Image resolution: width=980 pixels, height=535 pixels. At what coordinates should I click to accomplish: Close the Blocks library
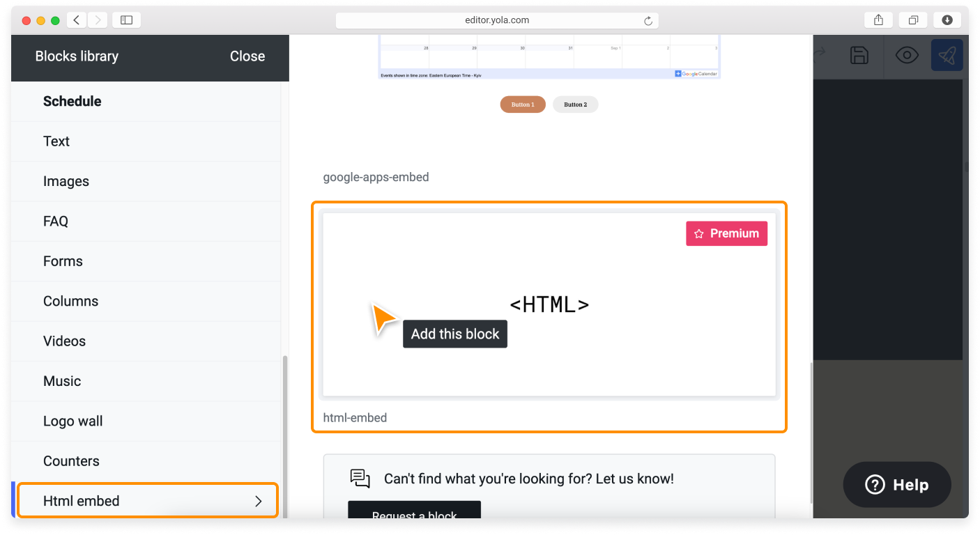(x=247, y=56)
